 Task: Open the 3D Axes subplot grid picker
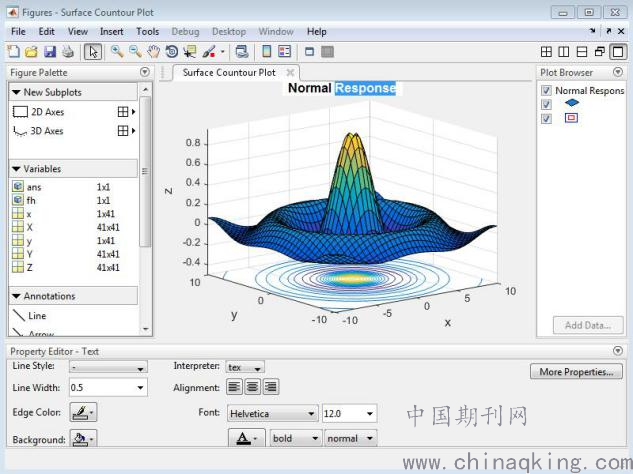[126, 131]
